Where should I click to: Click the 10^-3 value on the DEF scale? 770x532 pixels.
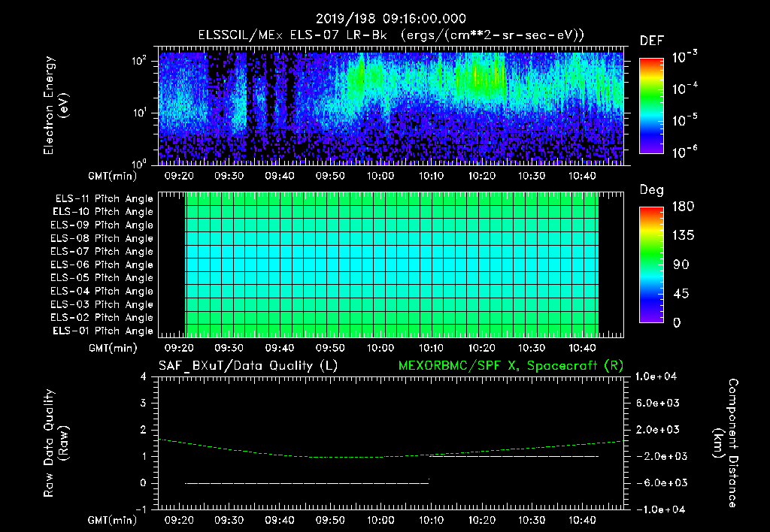point(684,57)
